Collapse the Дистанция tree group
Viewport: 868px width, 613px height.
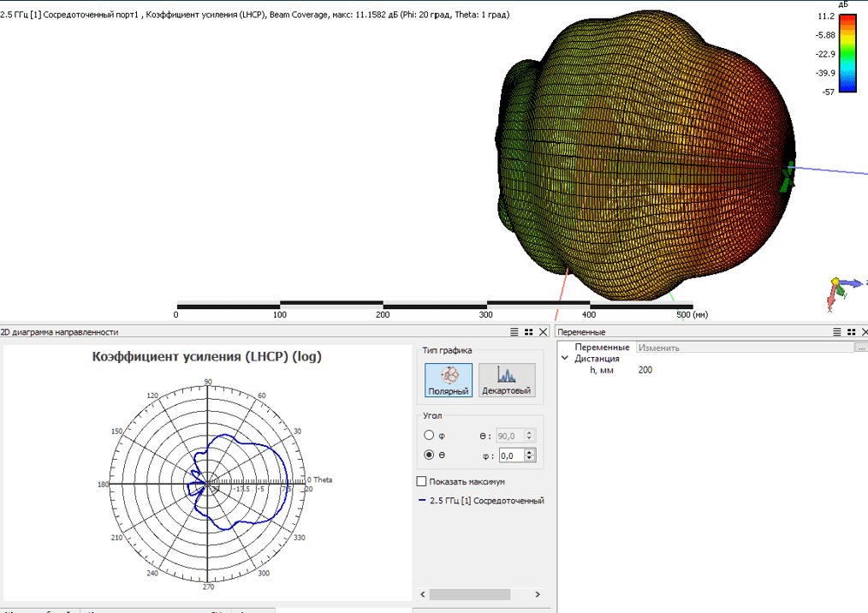pyautogui.click(x=565, y=359)
